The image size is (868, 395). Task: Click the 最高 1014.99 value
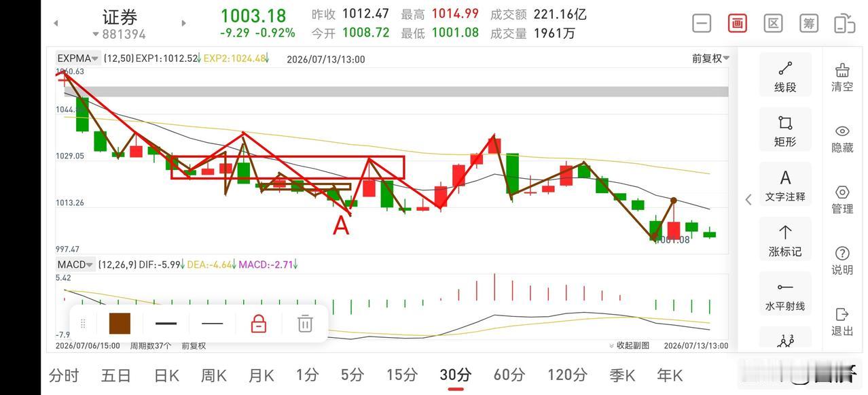(439, 14)
